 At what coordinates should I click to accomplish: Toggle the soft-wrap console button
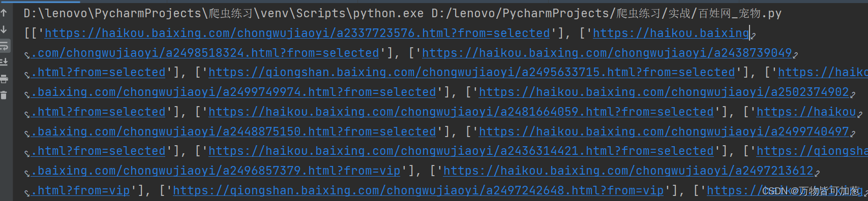pos(4,46)
